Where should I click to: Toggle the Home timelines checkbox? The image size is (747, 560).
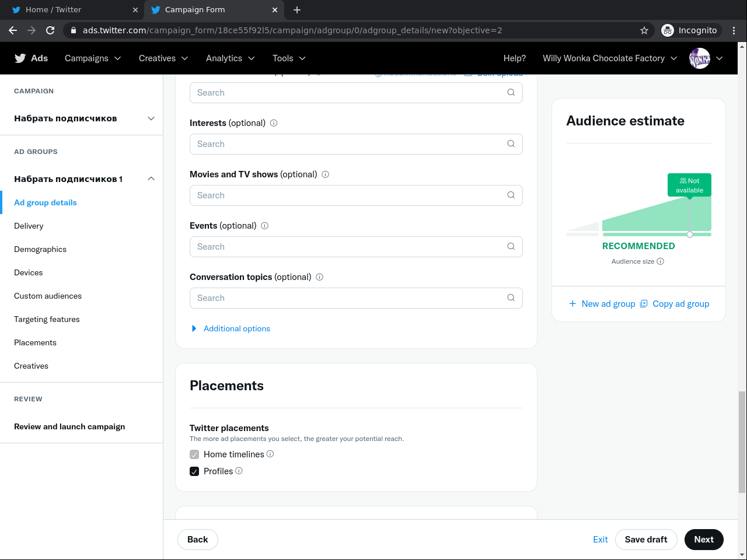194,454
